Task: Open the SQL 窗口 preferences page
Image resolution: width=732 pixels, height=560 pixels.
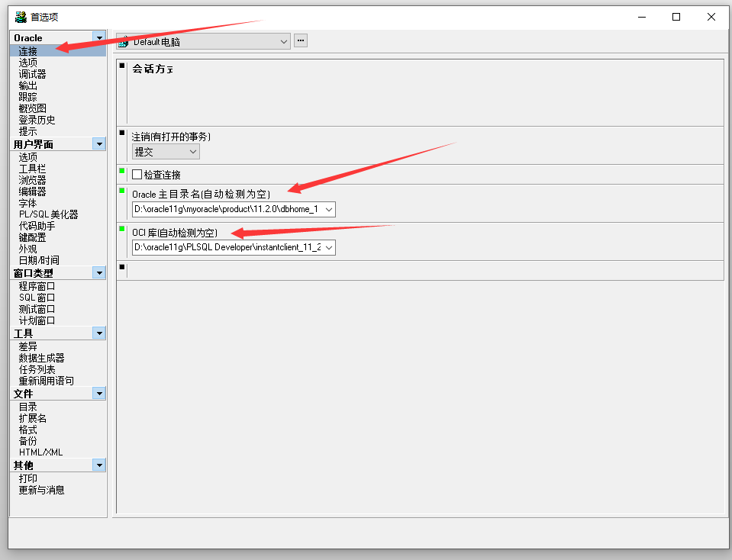Action: (x=37, y=298)
